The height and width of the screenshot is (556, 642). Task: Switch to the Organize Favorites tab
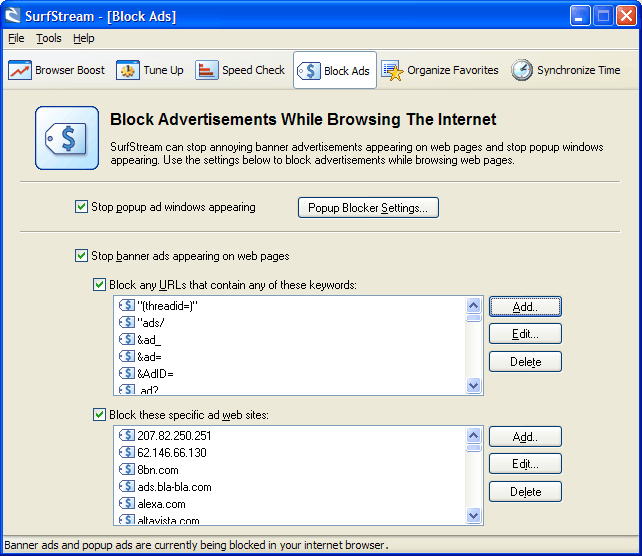[x=440, y=70]
